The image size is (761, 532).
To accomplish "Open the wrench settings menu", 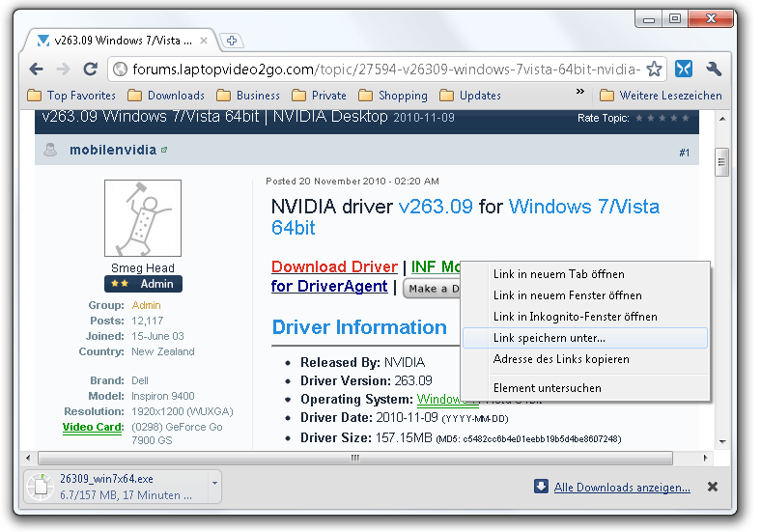I will 715,69.
